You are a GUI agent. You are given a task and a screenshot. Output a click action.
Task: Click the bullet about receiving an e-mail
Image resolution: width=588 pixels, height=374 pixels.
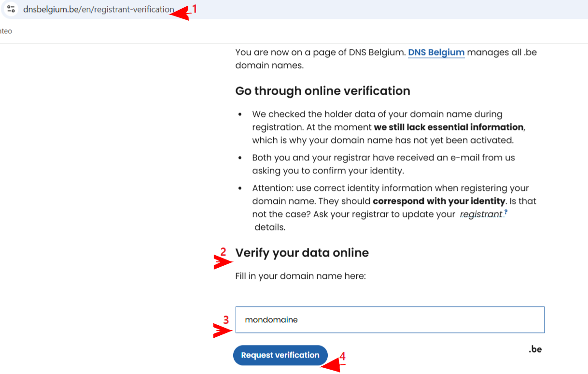click(383, 164)
